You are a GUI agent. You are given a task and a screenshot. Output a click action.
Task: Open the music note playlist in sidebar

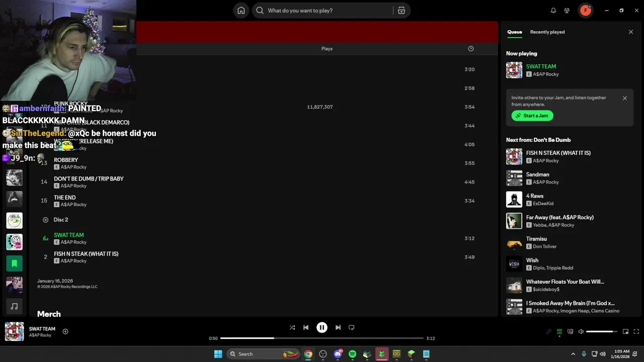14,306
